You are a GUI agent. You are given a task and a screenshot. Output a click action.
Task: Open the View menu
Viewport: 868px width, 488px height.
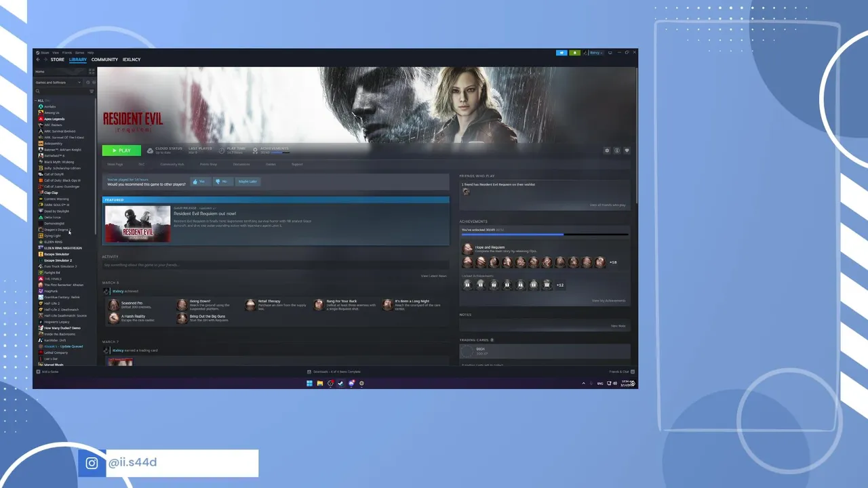coord(56,53)
